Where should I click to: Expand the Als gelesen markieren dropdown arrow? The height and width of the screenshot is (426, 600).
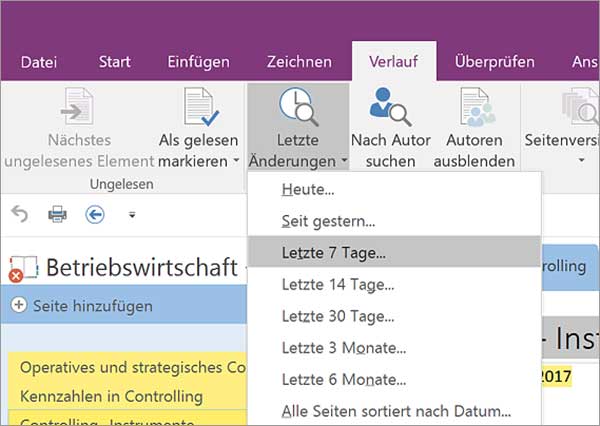pyautogui.click(x=236, y=160)
